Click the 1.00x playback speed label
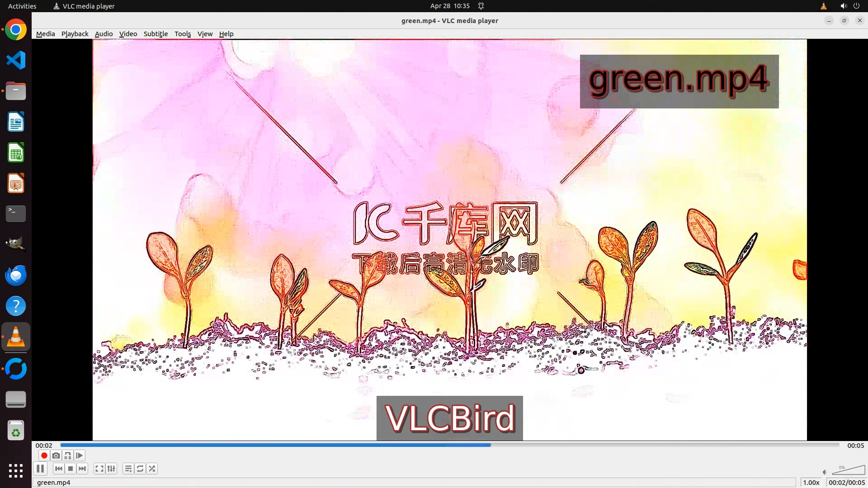 (811, 483)
